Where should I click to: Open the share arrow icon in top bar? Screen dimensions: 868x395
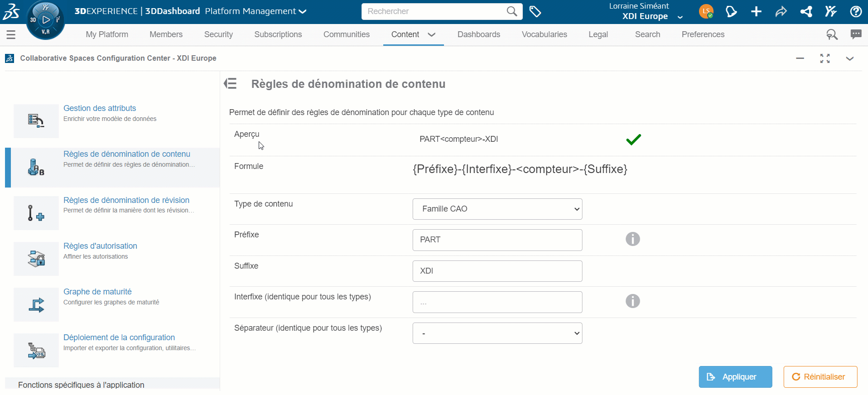tap(781, 12)
